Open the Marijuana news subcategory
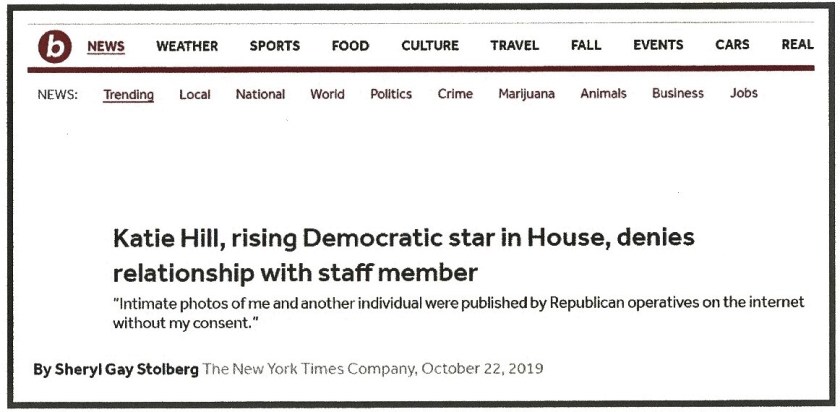 pos(526,95)
